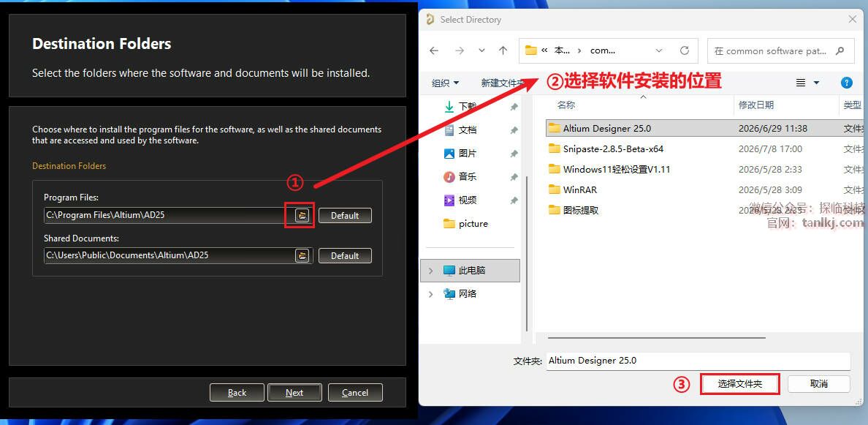Open 文档 in quick access
868x425 pixels.
coord(468,130)
